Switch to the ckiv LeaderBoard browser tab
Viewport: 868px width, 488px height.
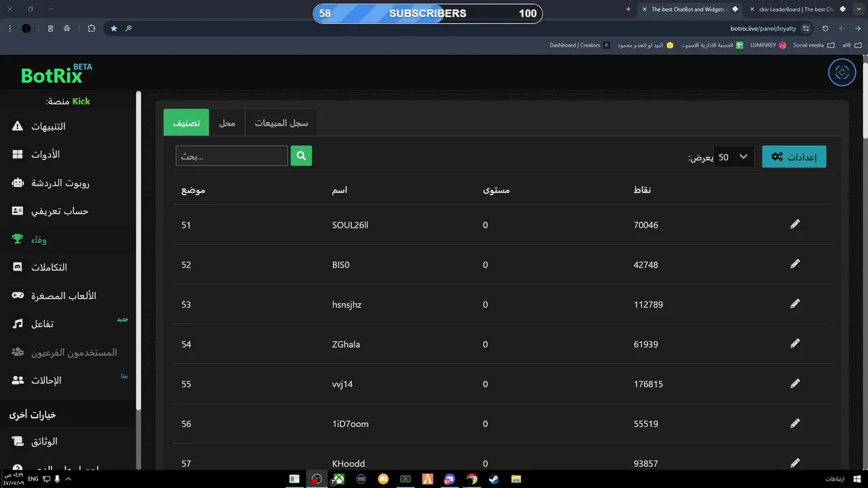[797, 9]
